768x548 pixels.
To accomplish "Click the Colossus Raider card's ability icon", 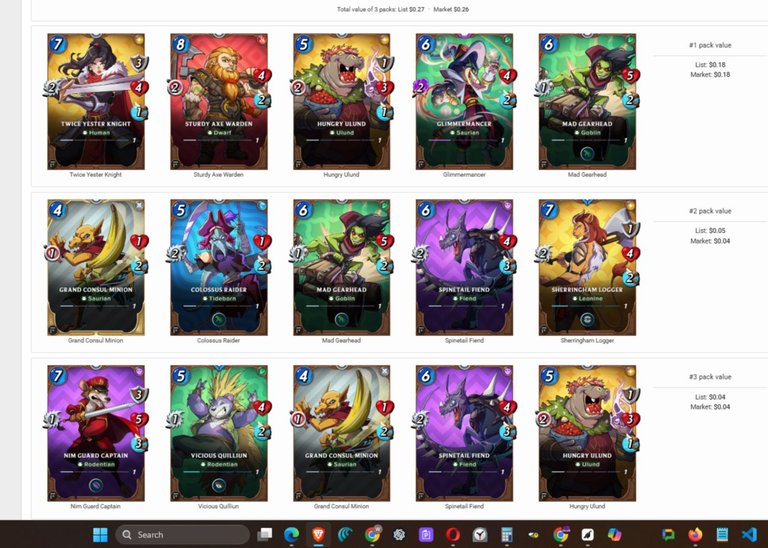I will pos(218,320).
